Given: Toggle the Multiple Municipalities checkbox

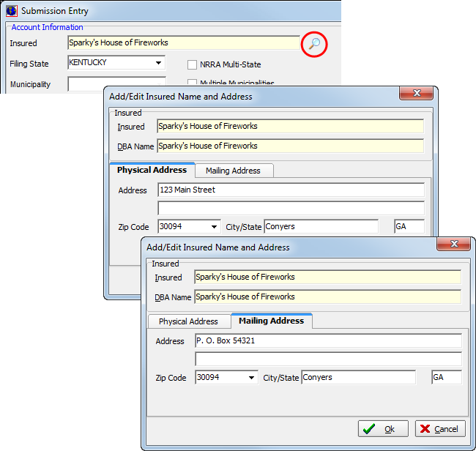Looking at the screenshot, I should point(193,83).
